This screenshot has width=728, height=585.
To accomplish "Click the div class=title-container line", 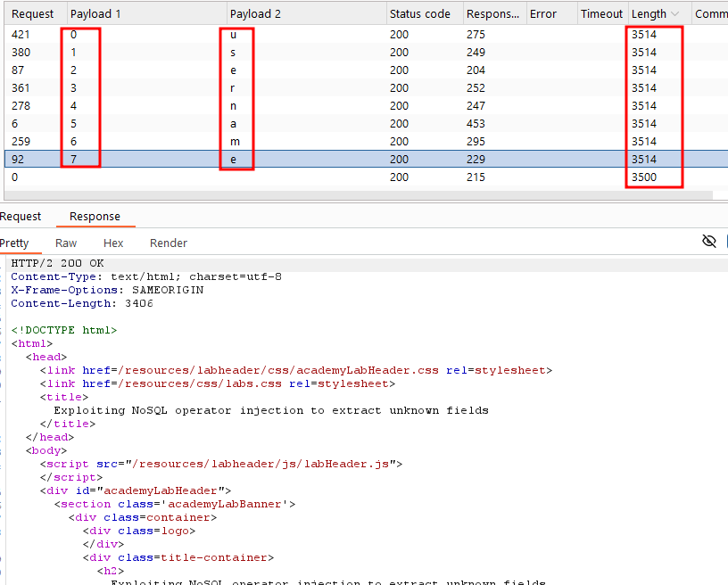I will [178, 557].
